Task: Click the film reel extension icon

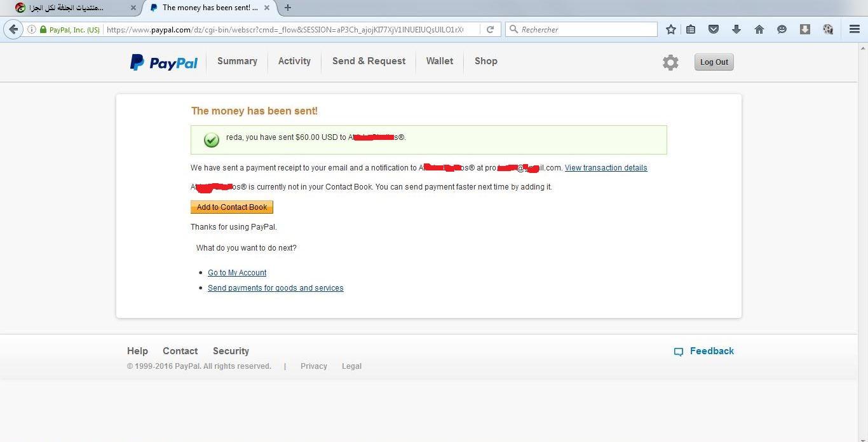Action: point(828,29)
